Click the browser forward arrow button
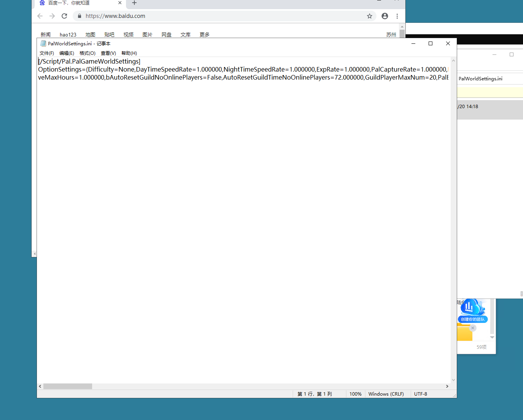The height and width of the screenshot is (420, 523). pyautogui.click(x=52, y=16)
